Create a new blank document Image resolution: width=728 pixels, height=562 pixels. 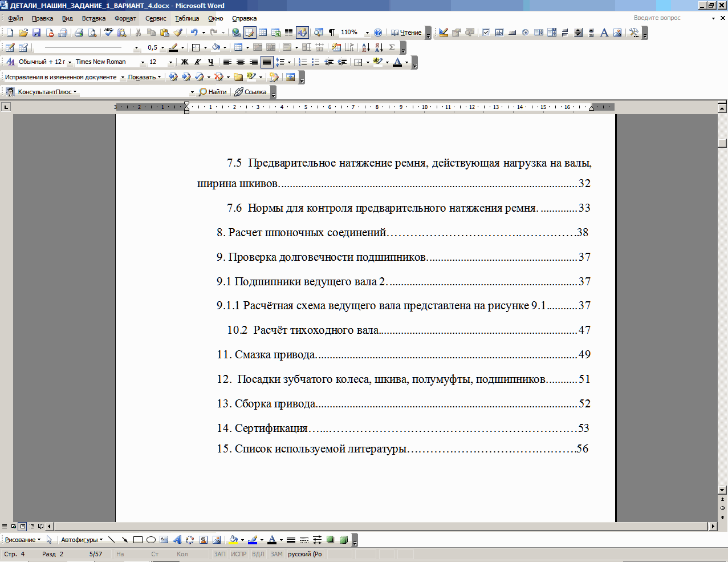(10, 33)
